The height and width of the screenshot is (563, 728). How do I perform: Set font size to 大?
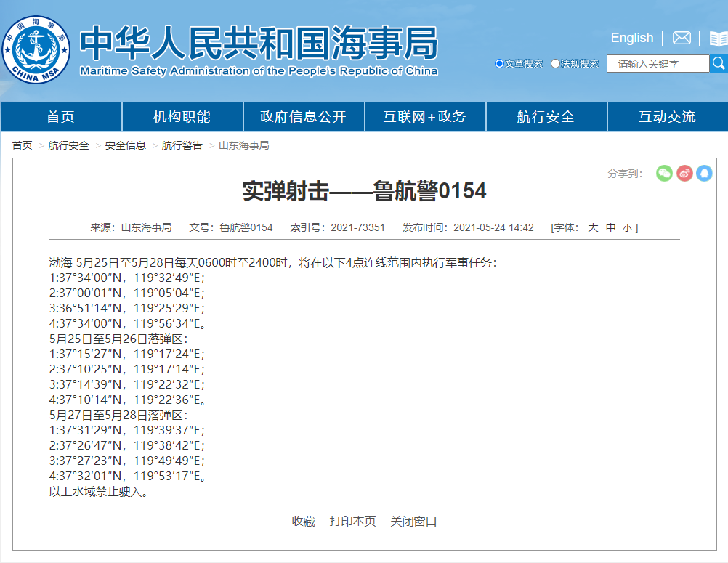(x=593, y=227)
